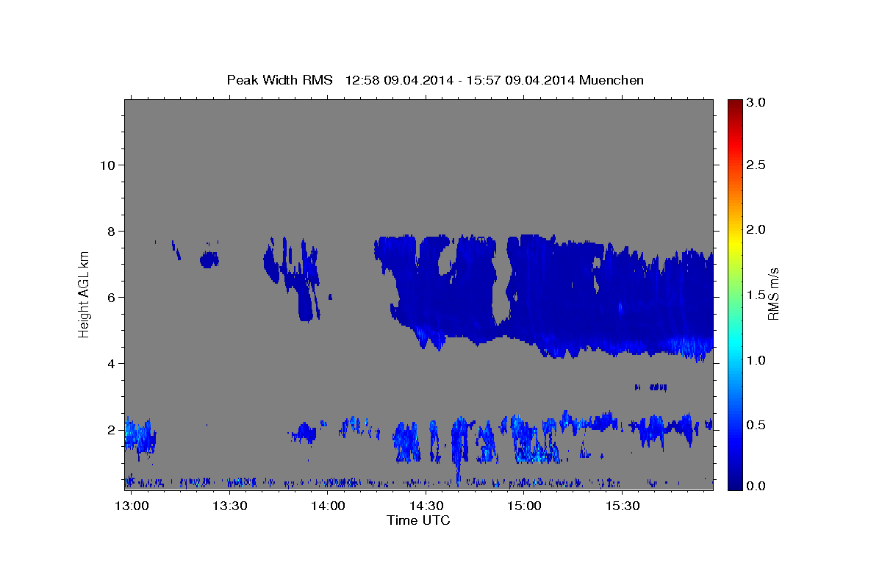Click the 'Height AGL km' axis label
Viewport: 882px width, 588px height.
click(x=84, y=294)
